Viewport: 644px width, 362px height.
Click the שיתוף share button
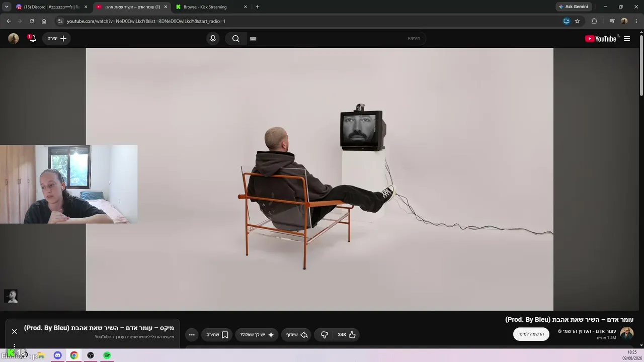tap(297, 335)
